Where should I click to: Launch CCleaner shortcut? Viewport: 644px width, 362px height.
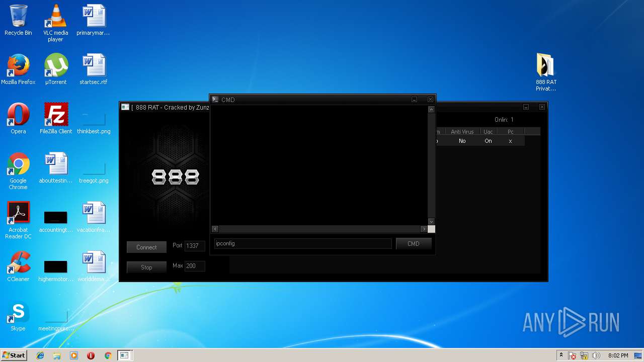pos(18,266)
